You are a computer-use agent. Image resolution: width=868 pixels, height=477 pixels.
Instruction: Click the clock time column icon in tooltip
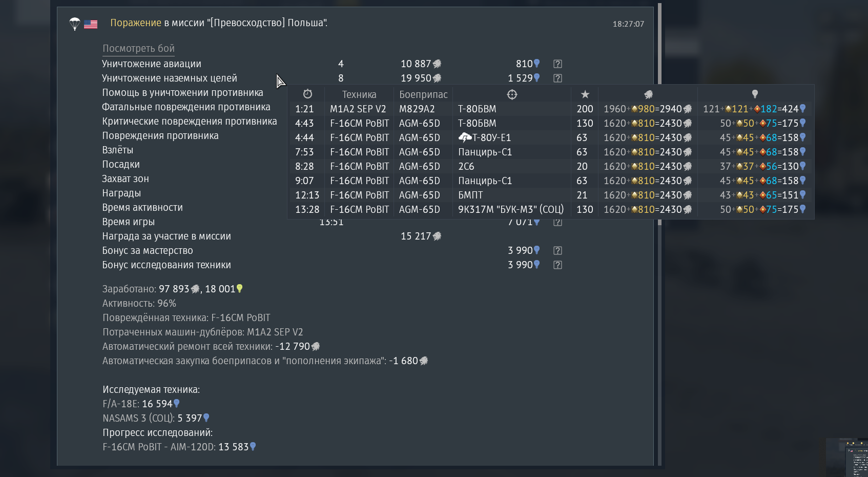pos(307,94)
